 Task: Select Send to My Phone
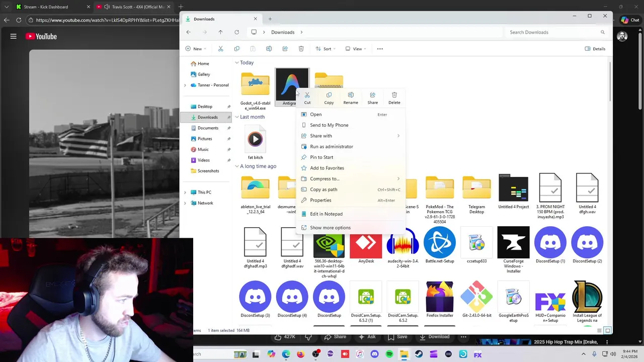pyautogui.click(x=351, y=125)
